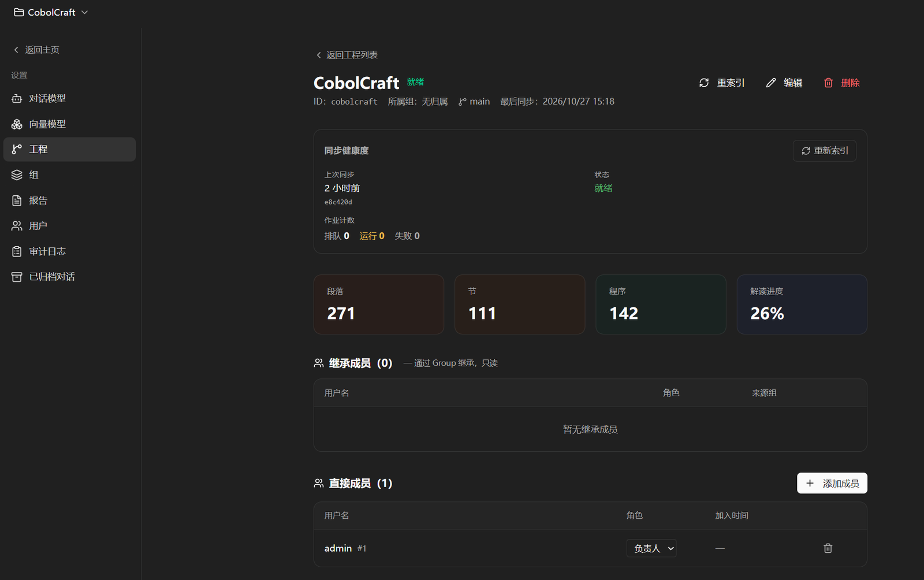
Task: Click project ID cobolcraft text
Action: (x=354, y=102)
